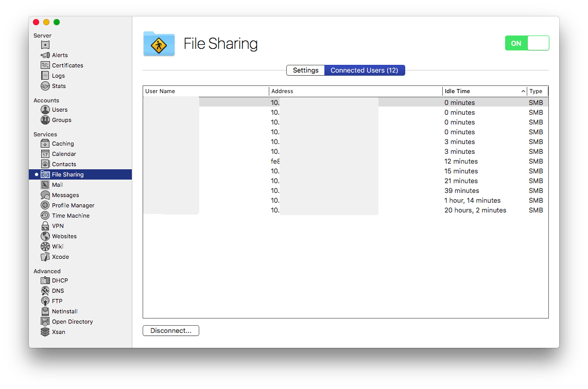
Task: Close the Server window with red button
Action: (36, 22)
